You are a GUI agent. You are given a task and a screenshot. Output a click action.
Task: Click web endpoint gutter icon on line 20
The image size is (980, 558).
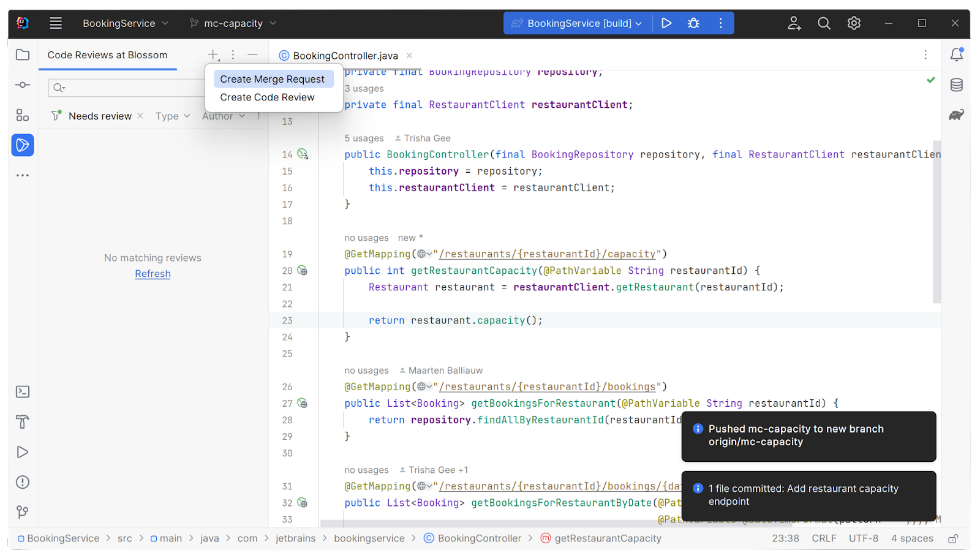[303, 270]
